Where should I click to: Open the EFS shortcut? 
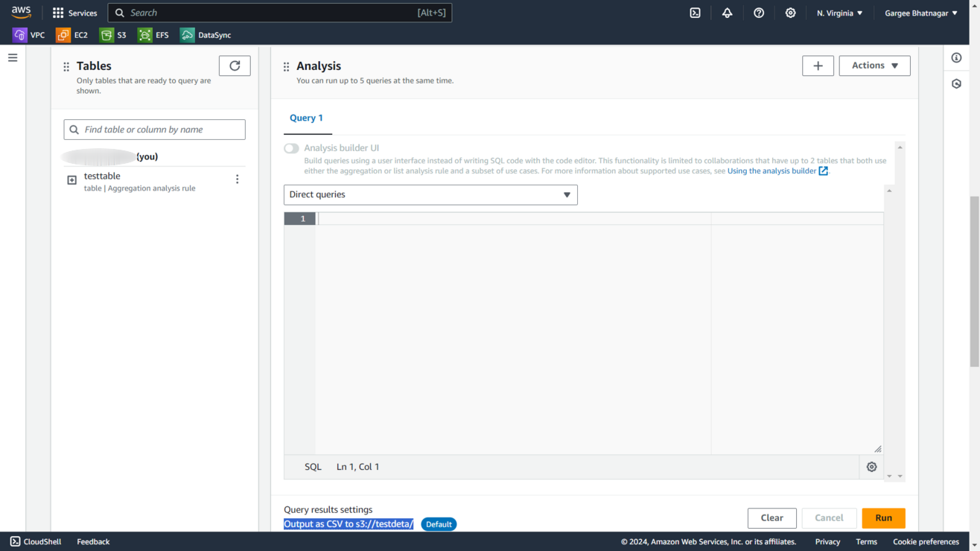tap(153, 35)
